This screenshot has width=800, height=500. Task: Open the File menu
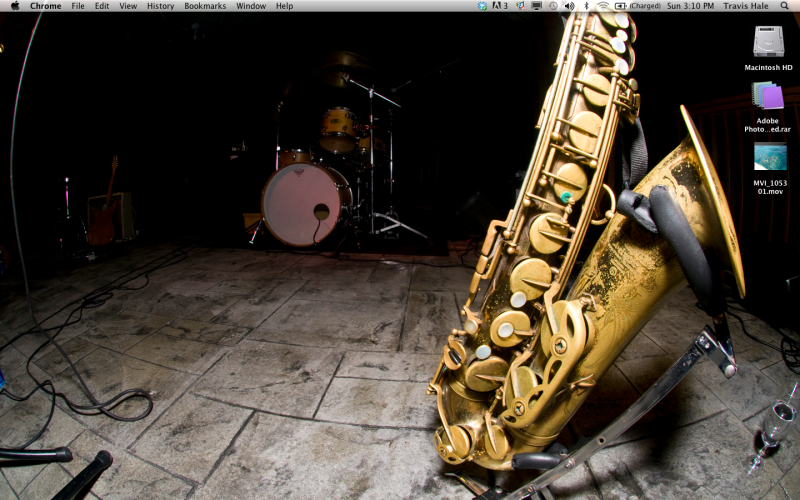(x=78, y=6)
